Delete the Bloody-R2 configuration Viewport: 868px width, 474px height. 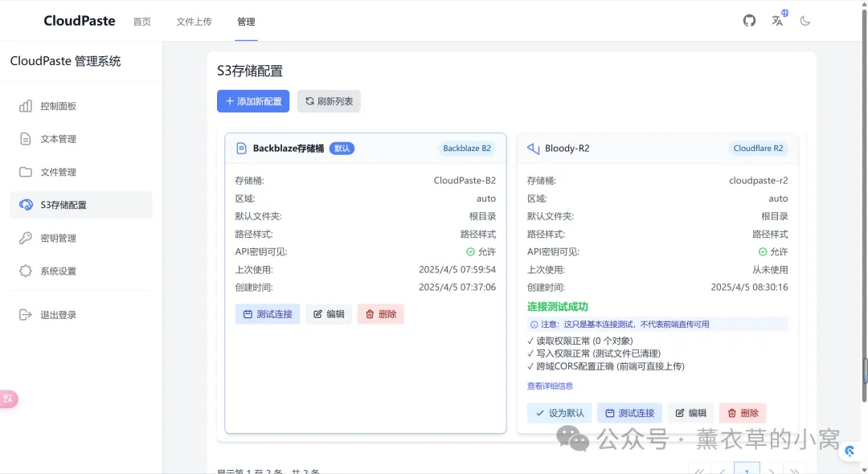coord(743,413)
